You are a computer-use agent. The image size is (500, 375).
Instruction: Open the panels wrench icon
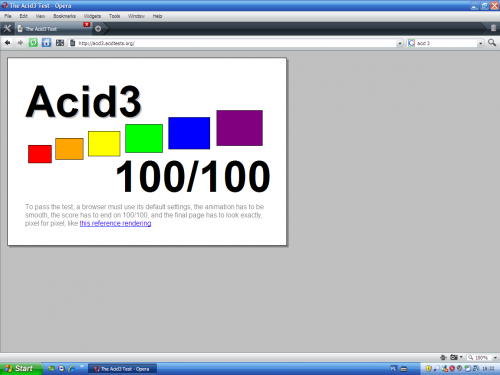(7, 29)
